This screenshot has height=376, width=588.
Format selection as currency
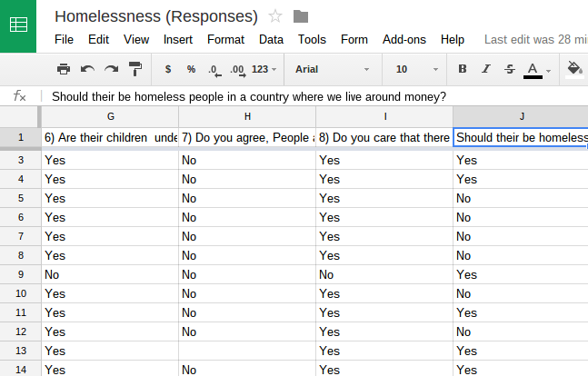point(168,69)
